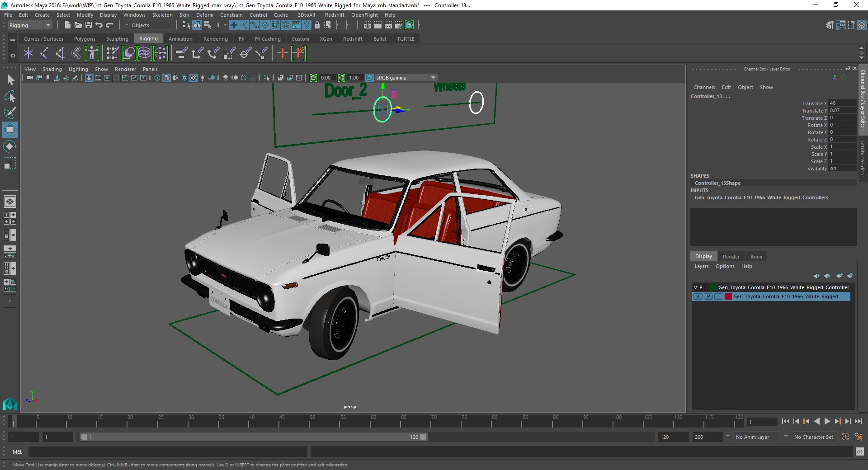Viewport: 868px width, 470px height.
Task: Click the Create IK Handle shelf icon
Action: [x=60, y=53]
